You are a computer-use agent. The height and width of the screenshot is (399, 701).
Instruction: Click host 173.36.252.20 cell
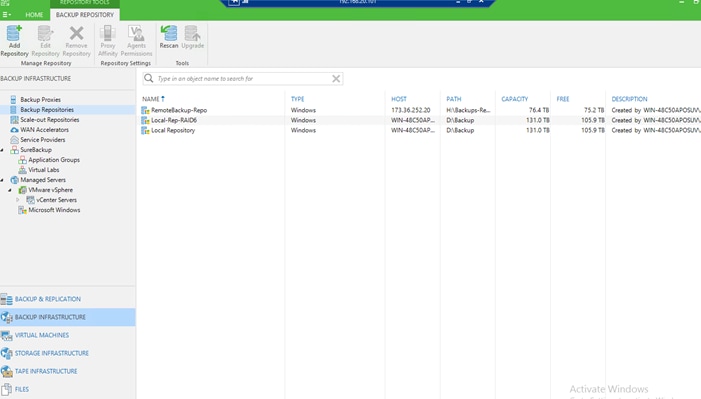410,110
